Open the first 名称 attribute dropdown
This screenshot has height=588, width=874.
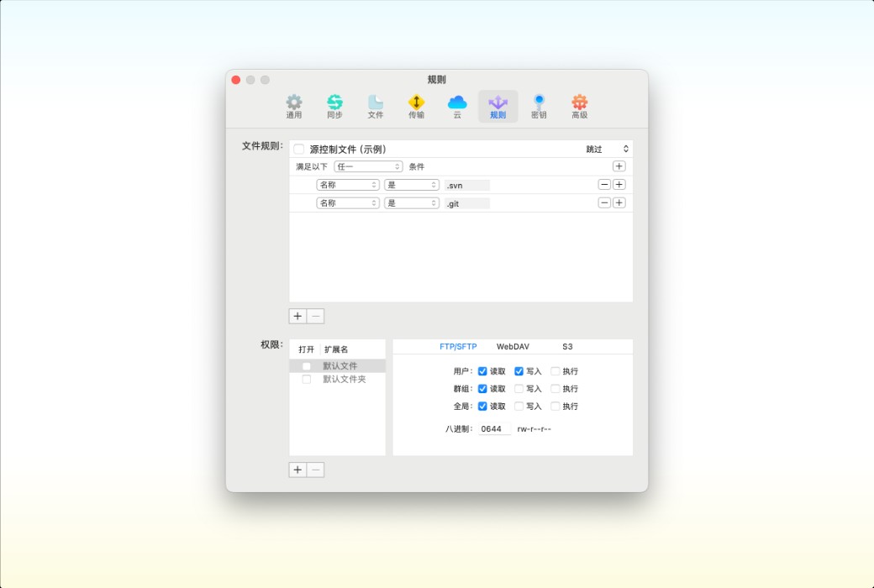click(347, 184)
